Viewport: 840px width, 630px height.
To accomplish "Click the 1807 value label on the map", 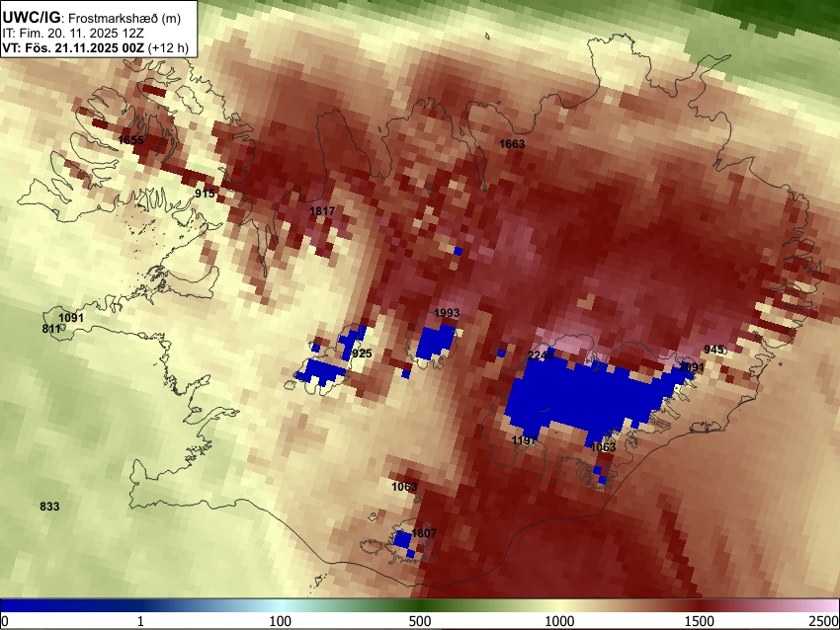I will click(x=424, y=533).
